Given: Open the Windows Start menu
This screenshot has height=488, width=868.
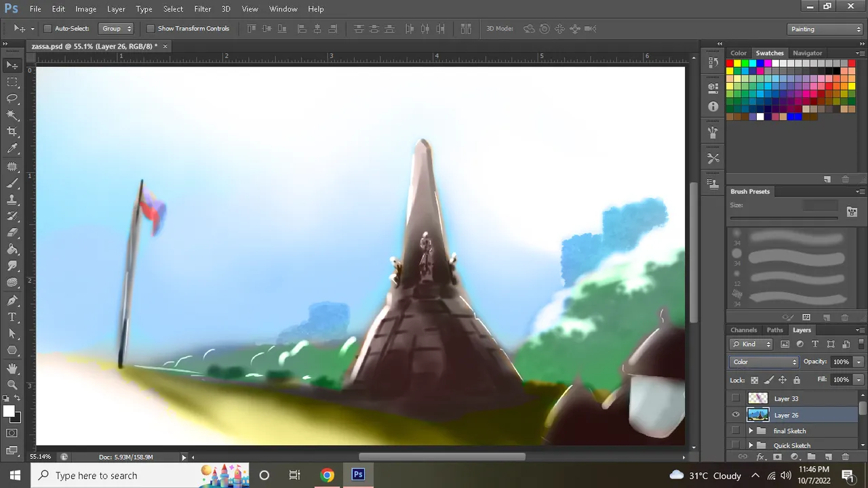Looking at the screenshot, I should [x=15, y=475].
